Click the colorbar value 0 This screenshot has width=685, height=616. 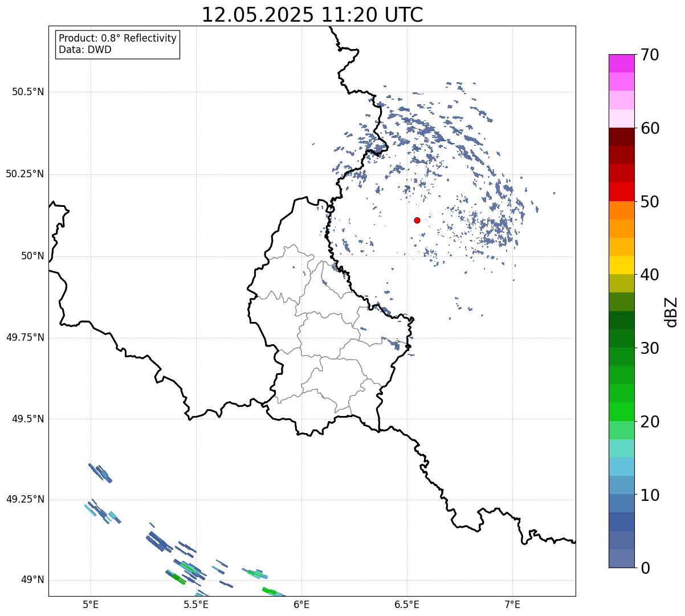[x=645, y=568]
